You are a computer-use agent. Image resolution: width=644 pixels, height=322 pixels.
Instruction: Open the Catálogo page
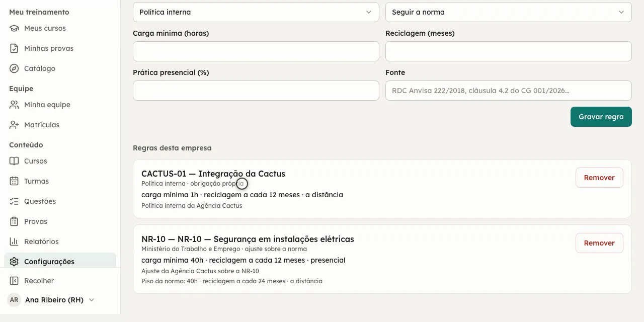tap(60, 68)
